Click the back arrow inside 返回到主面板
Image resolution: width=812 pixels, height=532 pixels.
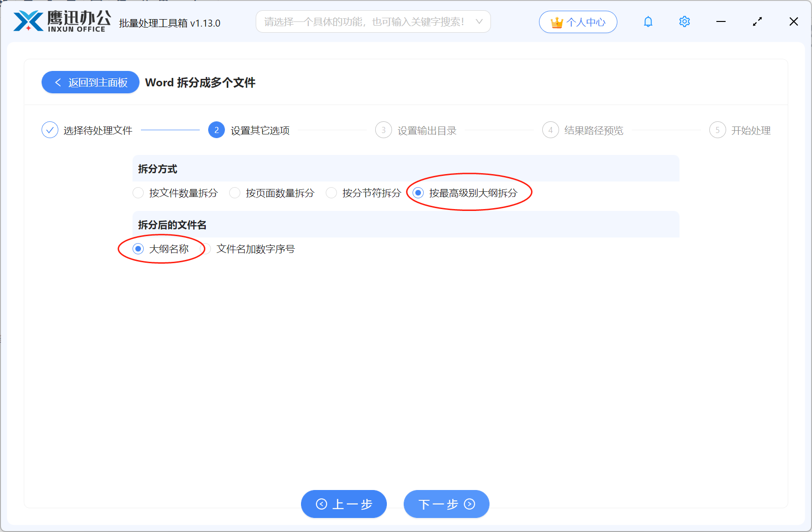(58, 82)
